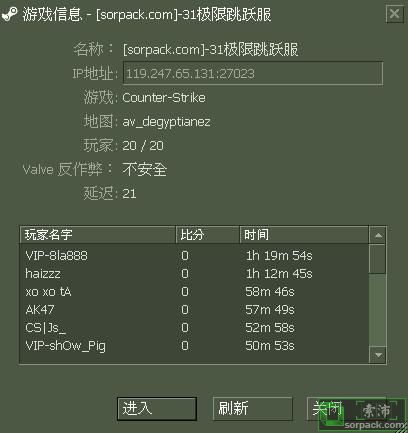The width and height of the screenshot is (408, 433).
Task: Click the IP address field 119.247.65.131:27023
Action: coord(253,73)
